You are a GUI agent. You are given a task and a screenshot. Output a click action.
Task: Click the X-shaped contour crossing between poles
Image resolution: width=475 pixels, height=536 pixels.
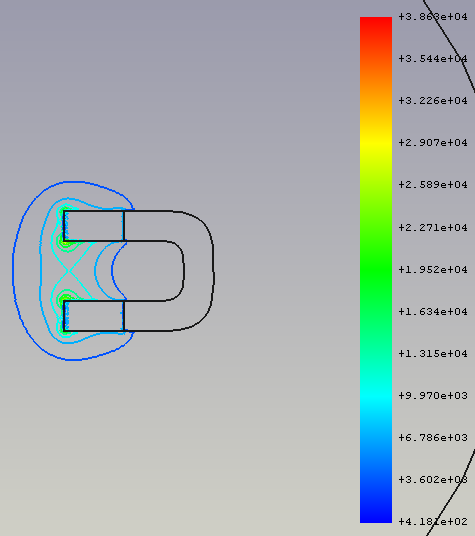[x=69, y=271]
